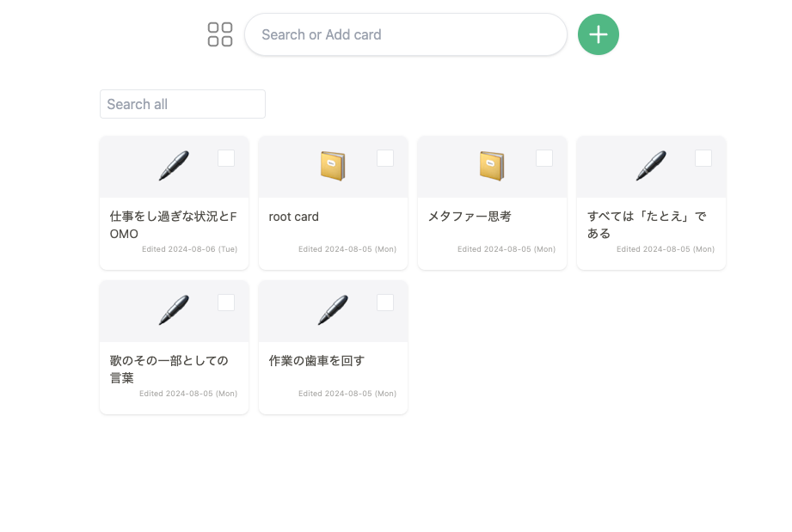Image resolution: width=792 pixels, height=532 pixels.
Task: Click the edited date on 作業の歯車を回す card
Action: click(x=347, y=393)
